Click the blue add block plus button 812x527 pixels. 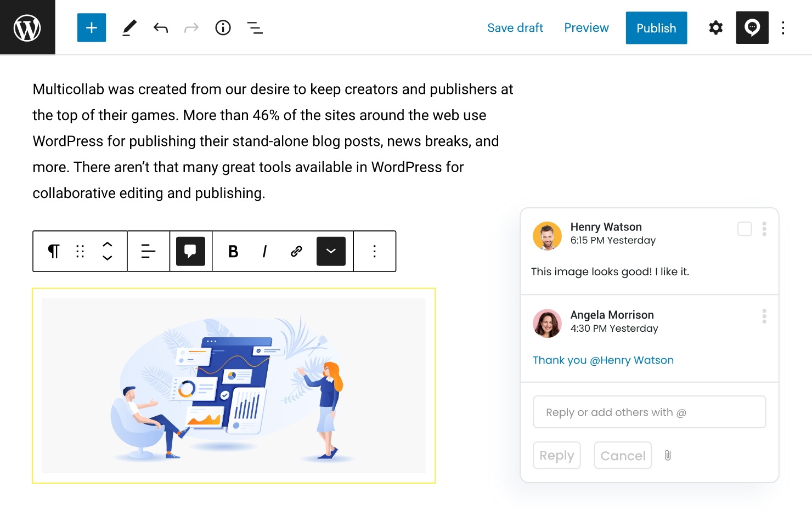(x=92, y=27)
